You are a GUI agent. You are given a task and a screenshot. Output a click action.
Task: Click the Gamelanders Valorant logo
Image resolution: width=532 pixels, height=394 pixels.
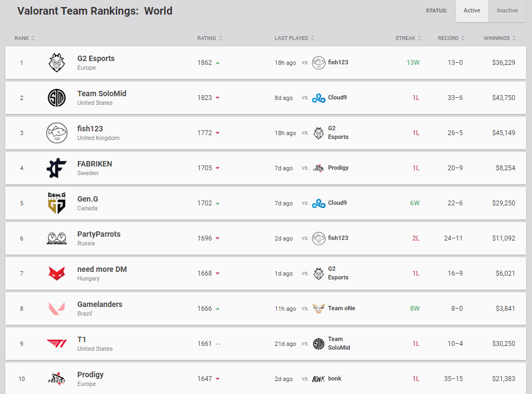(x=57, y=309)
